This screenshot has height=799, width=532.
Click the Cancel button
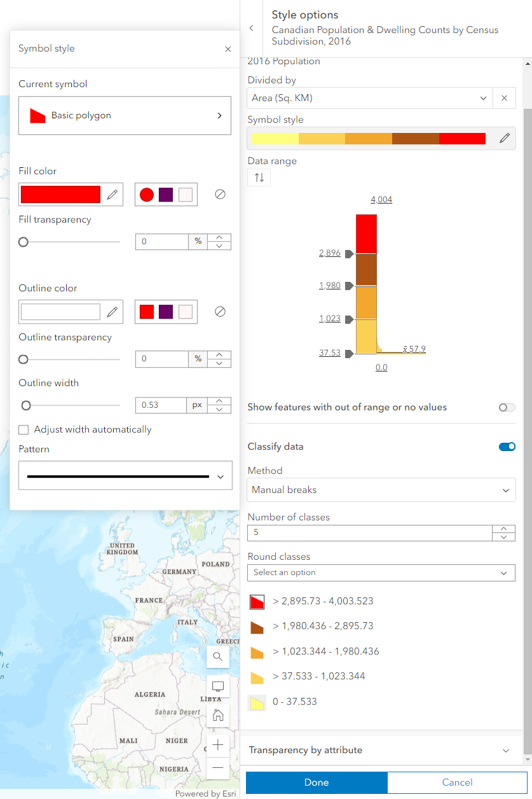pyautogui.click(x=458, y=782)
